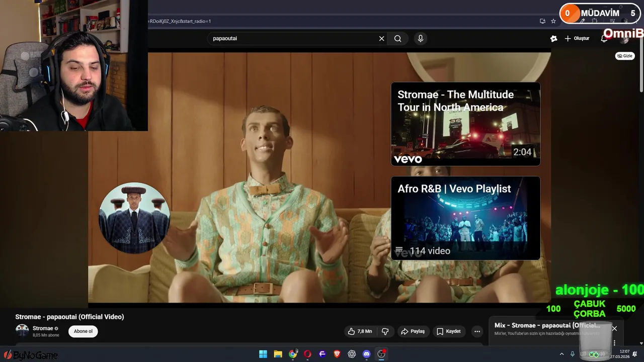Open the star-shaped icon beside Oluştur
The image size is (644, 362).
click(x=553, y=39)
